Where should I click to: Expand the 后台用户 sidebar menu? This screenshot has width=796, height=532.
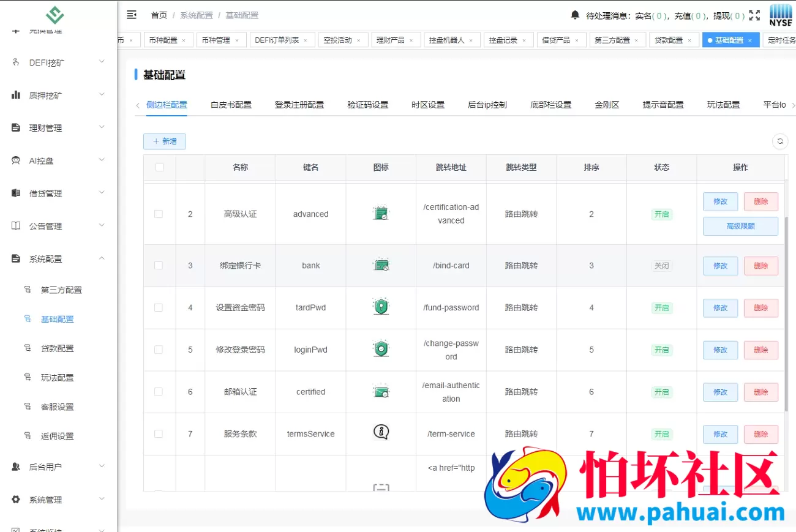pyautogui.click(x=58, y=466)
